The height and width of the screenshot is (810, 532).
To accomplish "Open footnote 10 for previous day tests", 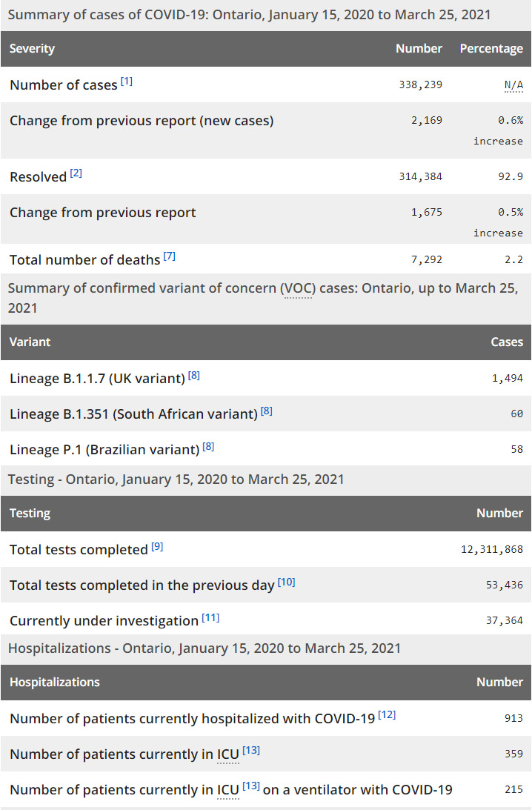I will tap(287, 582).
